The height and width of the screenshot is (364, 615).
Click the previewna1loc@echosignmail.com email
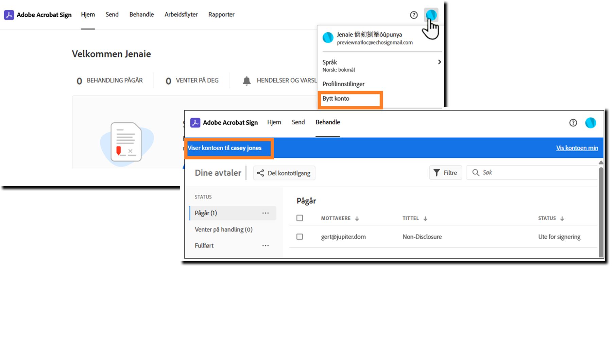375,42
